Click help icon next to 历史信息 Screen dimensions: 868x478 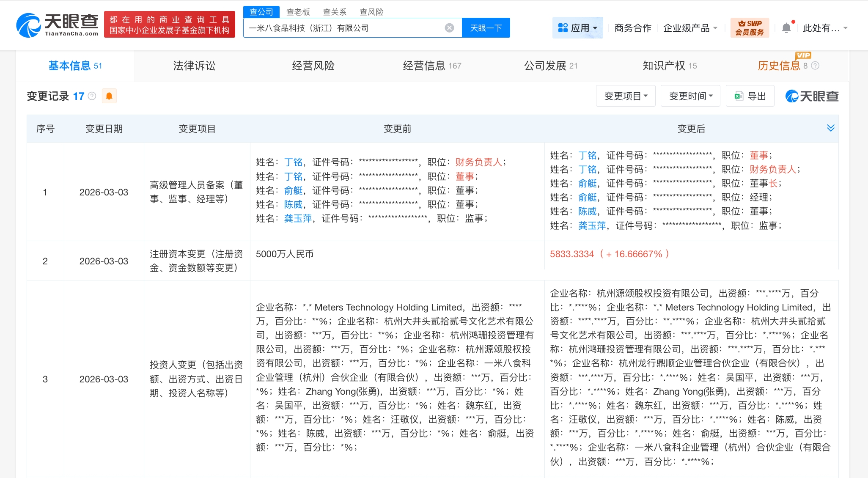pyautogui.click(x=815, y=66)
